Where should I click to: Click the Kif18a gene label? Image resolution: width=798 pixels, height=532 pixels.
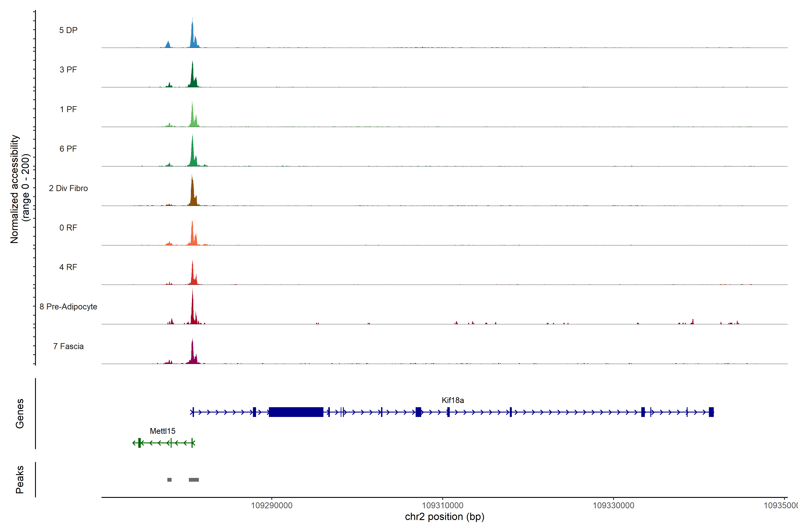453,400
